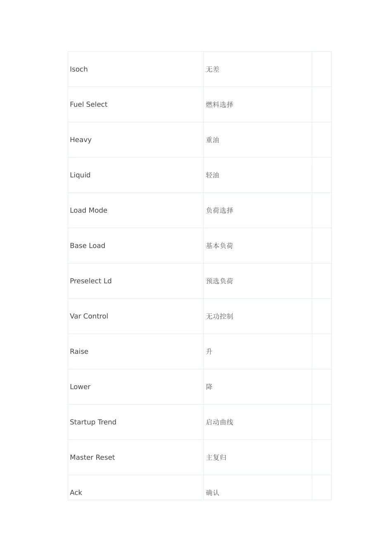
Task: Click the Ack row label
Action: pyautogui.click(x=76, y=493)
